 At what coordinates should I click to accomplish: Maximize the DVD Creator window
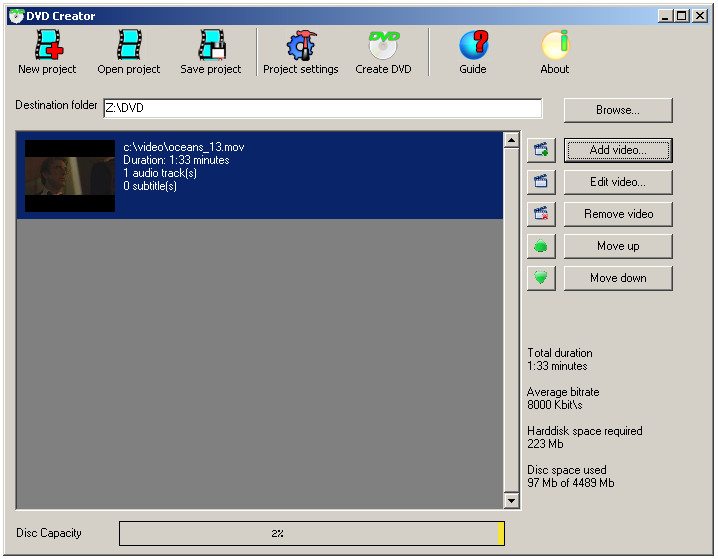click(x=682, y=16)
